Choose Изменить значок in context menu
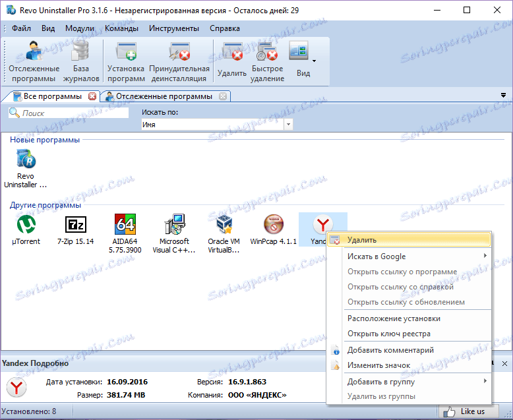Viewport: 513px width, 420px height. (x=409, y=365)
